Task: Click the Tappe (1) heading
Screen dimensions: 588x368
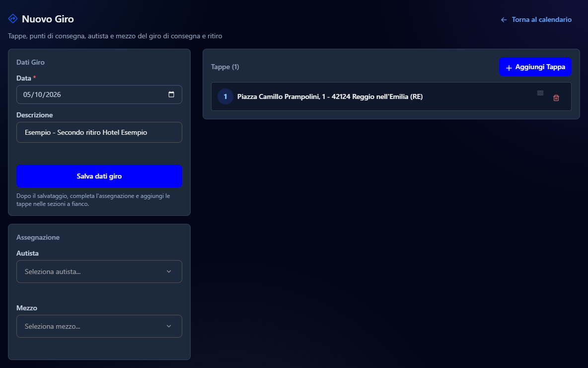Action: pos(225,67)
